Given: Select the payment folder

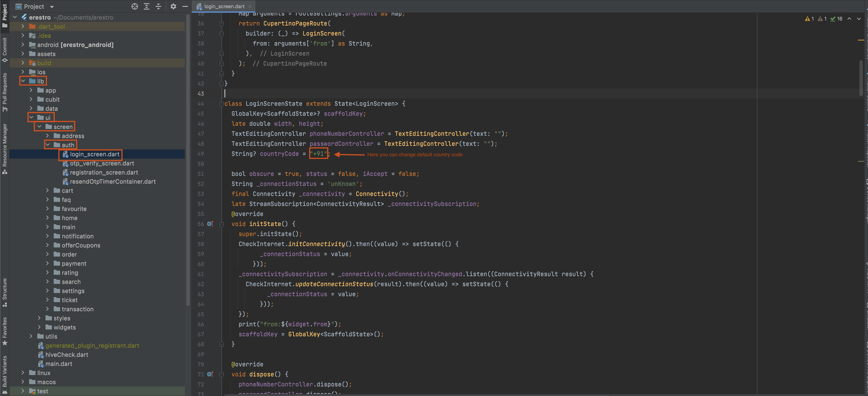Looking at the screenshot, I should pos(74,263).
